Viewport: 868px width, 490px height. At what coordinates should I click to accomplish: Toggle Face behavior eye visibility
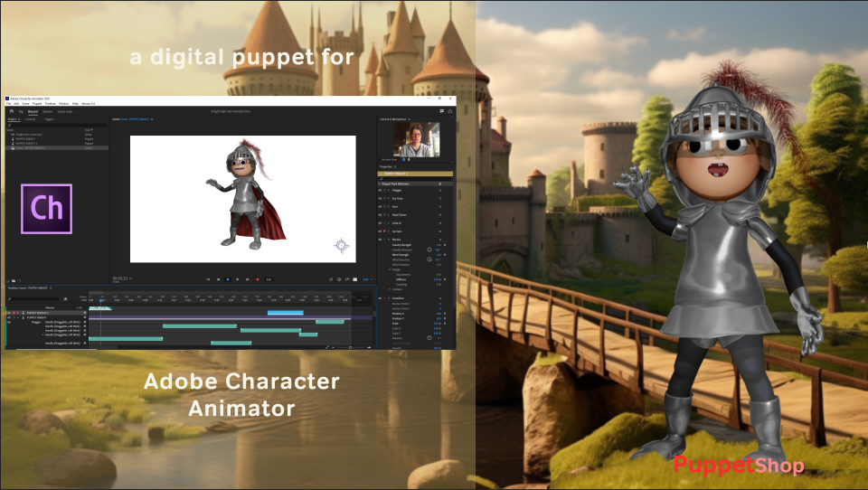(x=380, y=206)
